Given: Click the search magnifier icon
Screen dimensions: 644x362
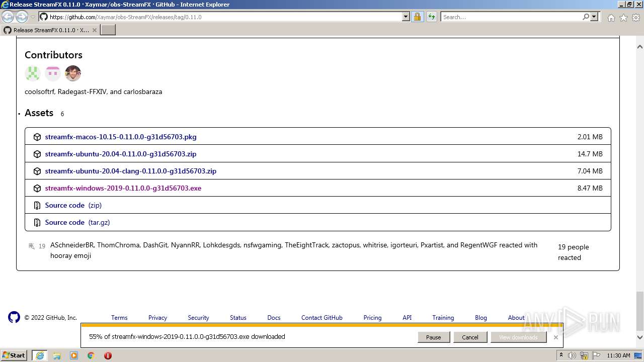Looking at the screenshot, I should point(586,17).
